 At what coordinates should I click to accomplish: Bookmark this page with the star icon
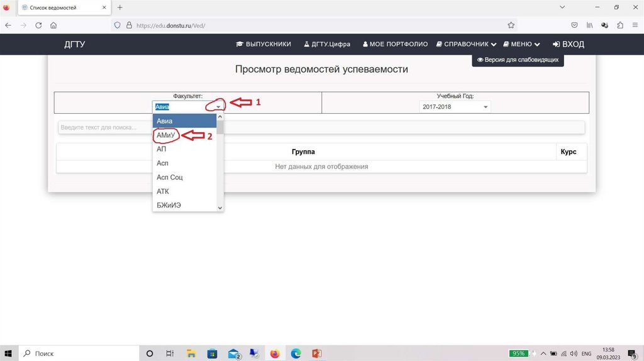[x=511, y=25]
